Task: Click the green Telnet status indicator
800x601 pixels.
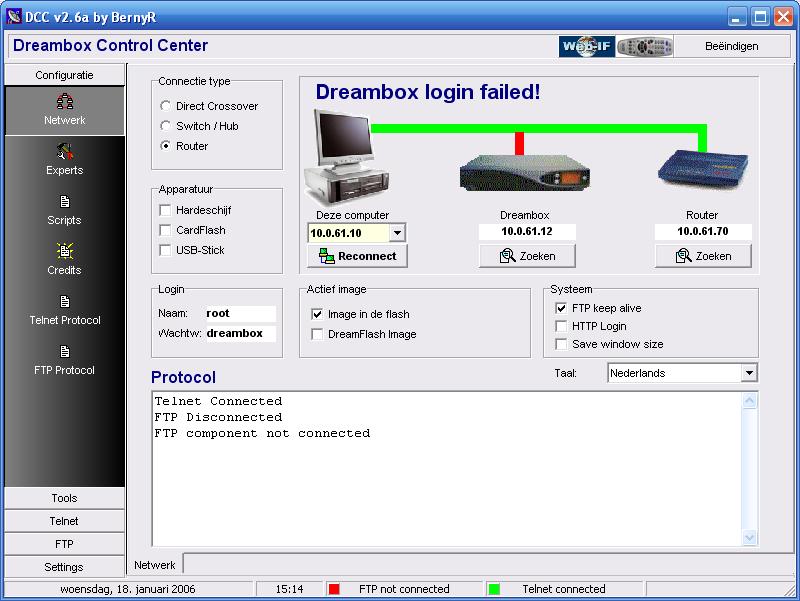Action: point(494,589)
